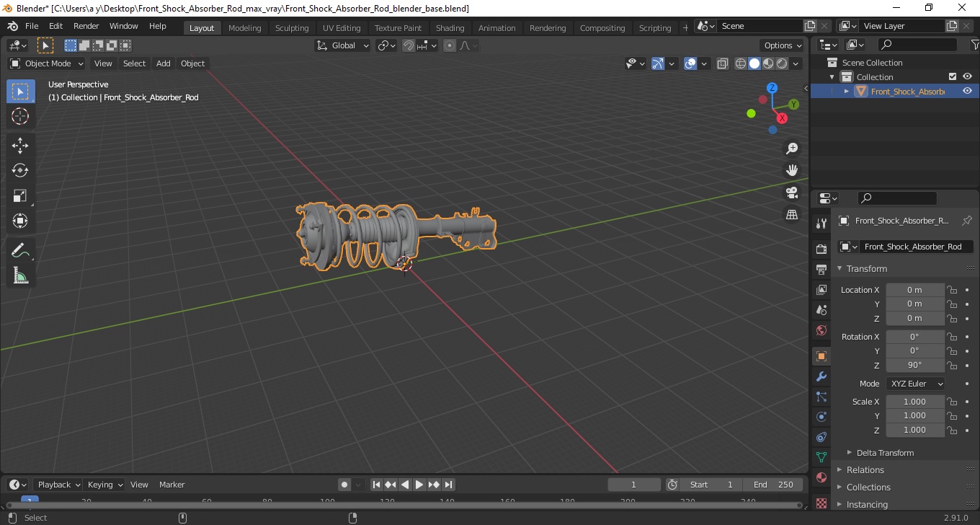Image resolution: width=980 pixels, height=525 pixels.
Task: Click the pan view hand icon
Action: coord(792,170)
